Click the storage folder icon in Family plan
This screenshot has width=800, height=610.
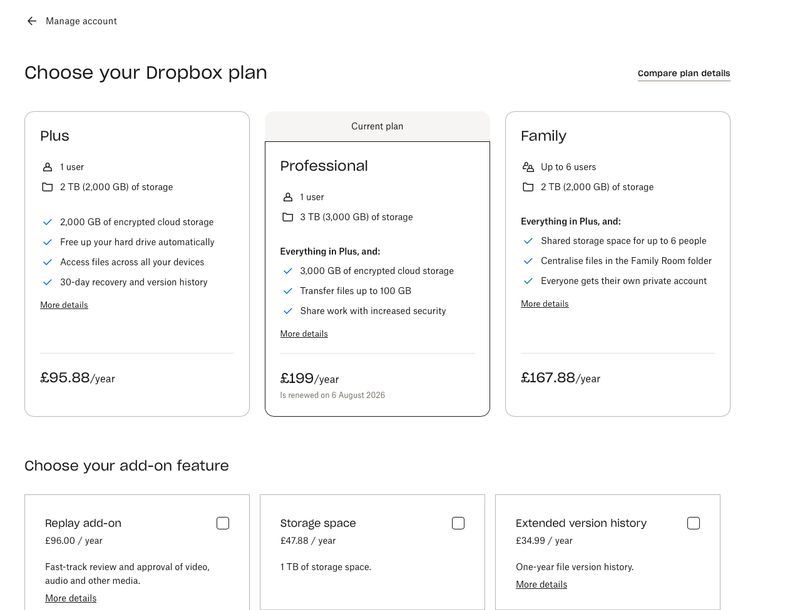coord(528,187)
